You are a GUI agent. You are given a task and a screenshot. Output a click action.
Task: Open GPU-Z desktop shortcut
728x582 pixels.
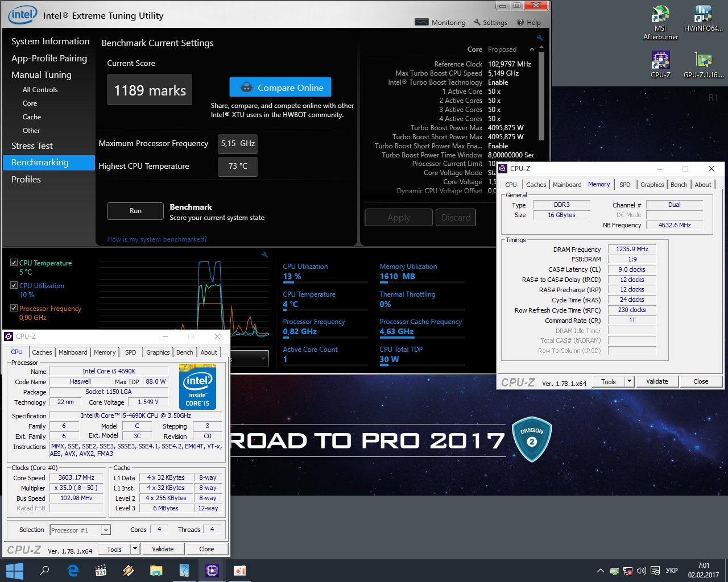pyautogui.click(x=703, y=64)
